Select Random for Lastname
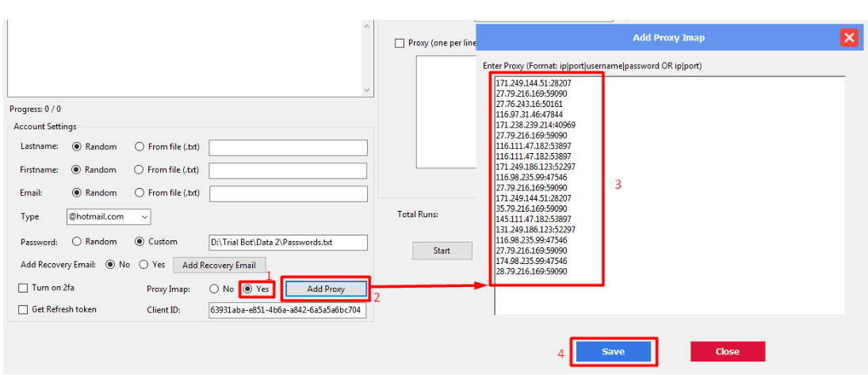 click(x=77, y=147)
